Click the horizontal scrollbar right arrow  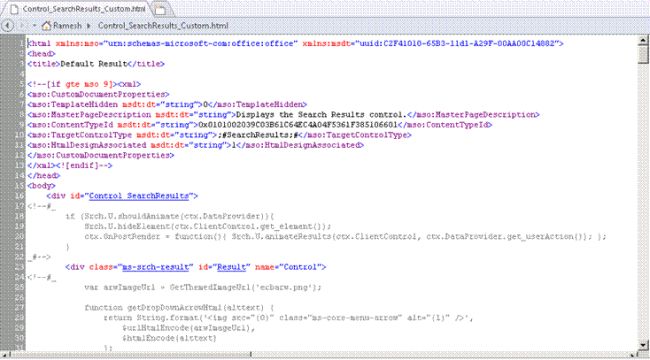(x=634, y=355)
